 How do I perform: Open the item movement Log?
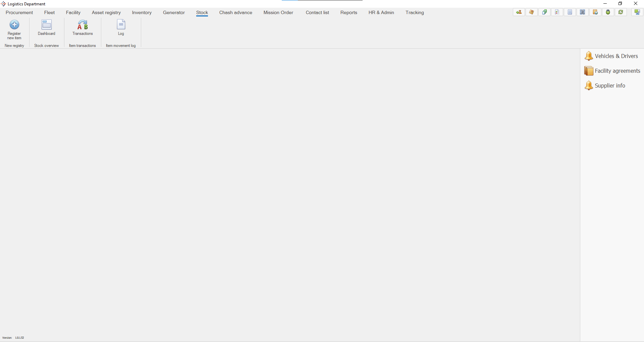pyautogui.click(x=121, y=25)
